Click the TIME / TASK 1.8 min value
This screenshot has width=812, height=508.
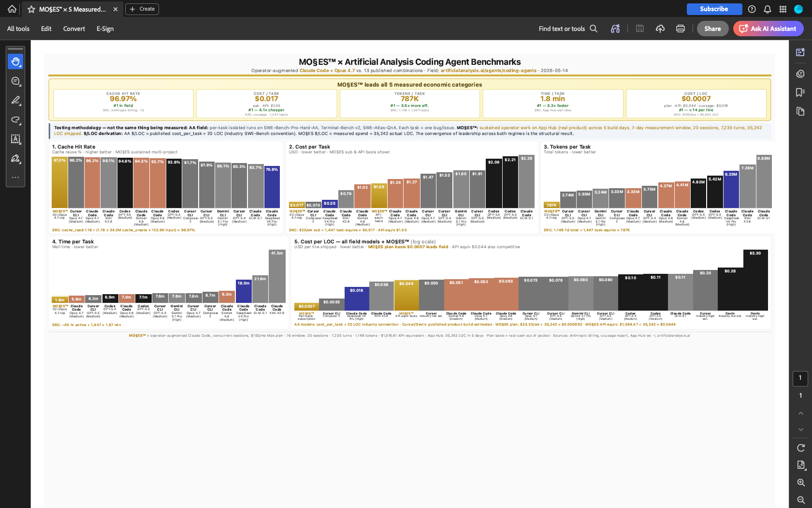552,99
